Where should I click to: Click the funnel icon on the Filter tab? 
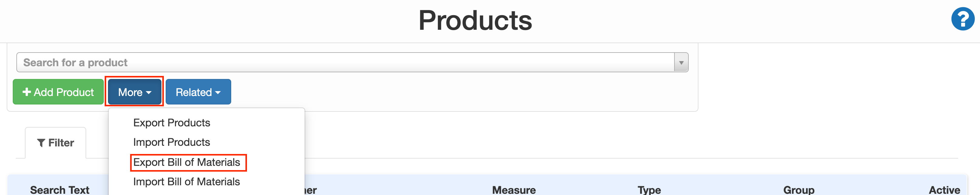click(42, 142)
